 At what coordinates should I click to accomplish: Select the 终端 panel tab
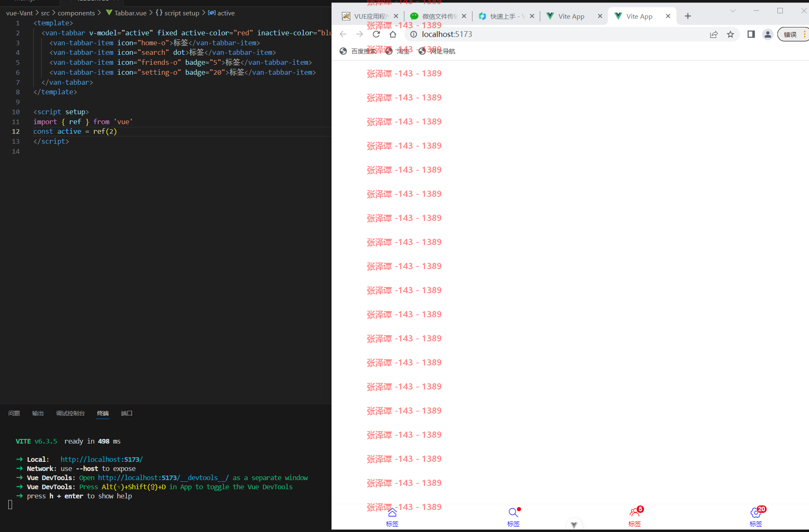(103, 413)
